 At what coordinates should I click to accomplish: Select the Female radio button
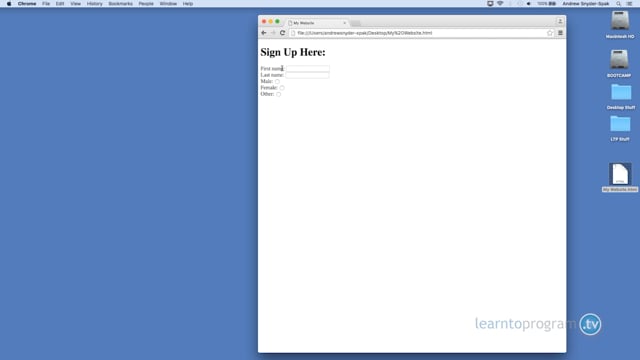click(x=282, y=88)
